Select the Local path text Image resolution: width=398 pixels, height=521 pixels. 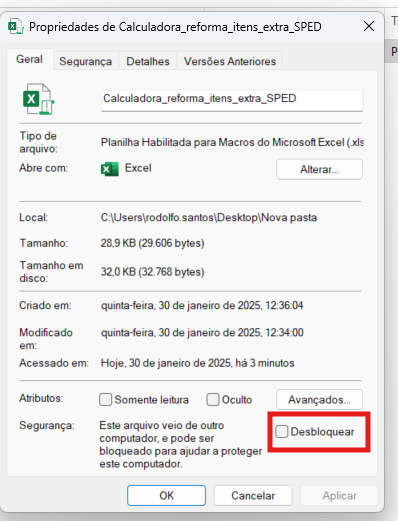point(209,218)
